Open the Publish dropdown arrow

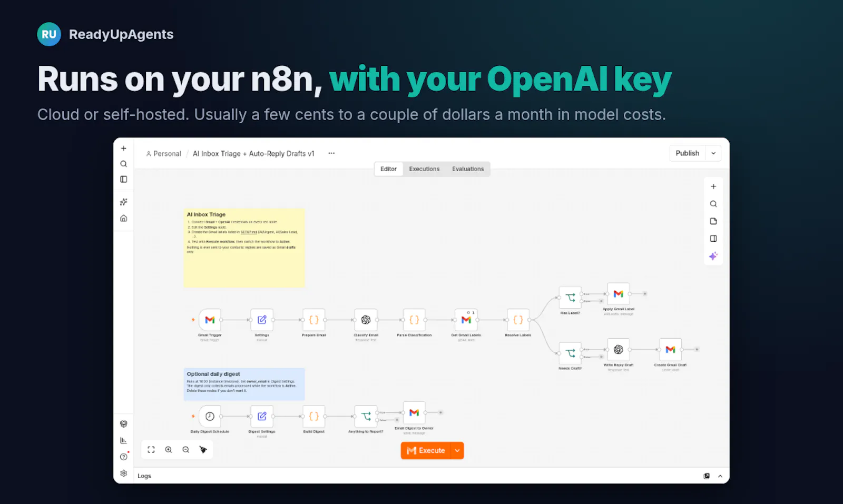click(x=713, y=153)
